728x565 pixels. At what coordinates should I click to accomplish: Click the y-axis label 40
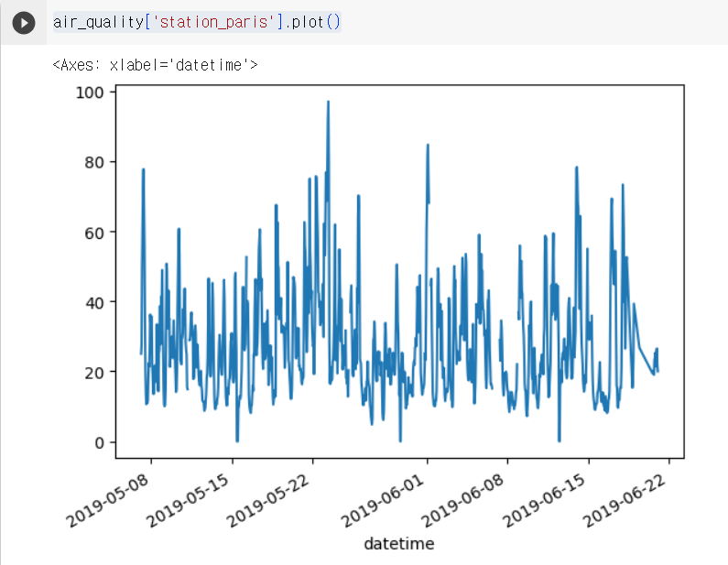coord(94,303)
